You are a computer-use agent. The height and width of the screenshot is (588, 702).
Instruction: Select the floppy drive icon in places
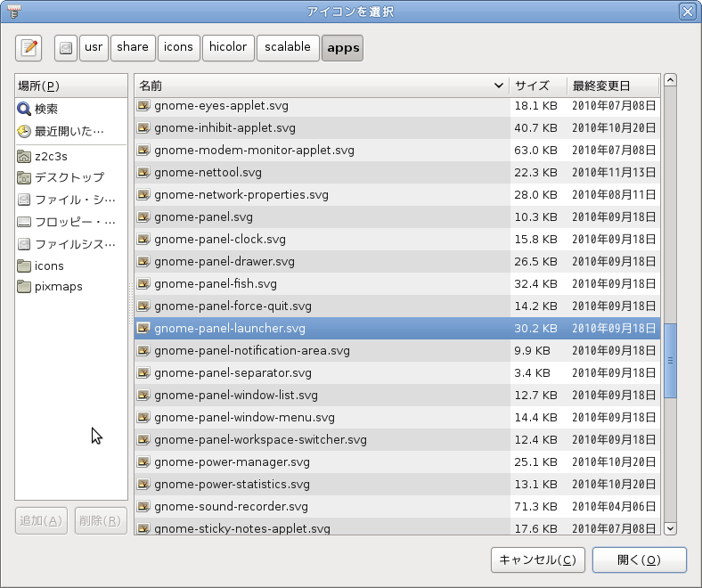tap(24, 222)
